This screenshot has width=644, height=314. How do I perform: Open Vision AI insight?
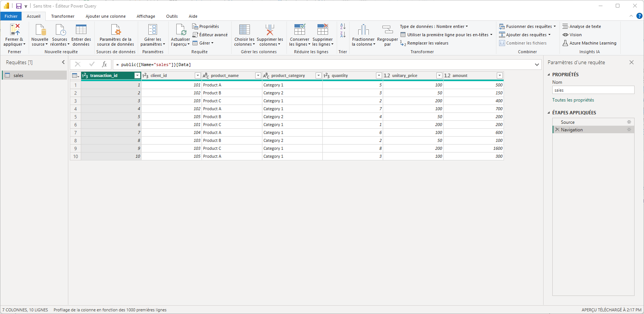(x=572, y=35)
